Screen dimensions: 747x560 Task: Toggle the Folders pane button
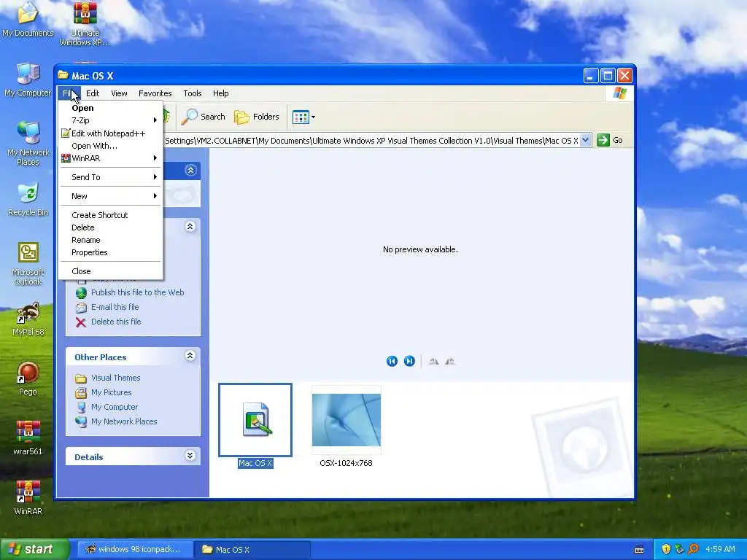tap(257, 117)
